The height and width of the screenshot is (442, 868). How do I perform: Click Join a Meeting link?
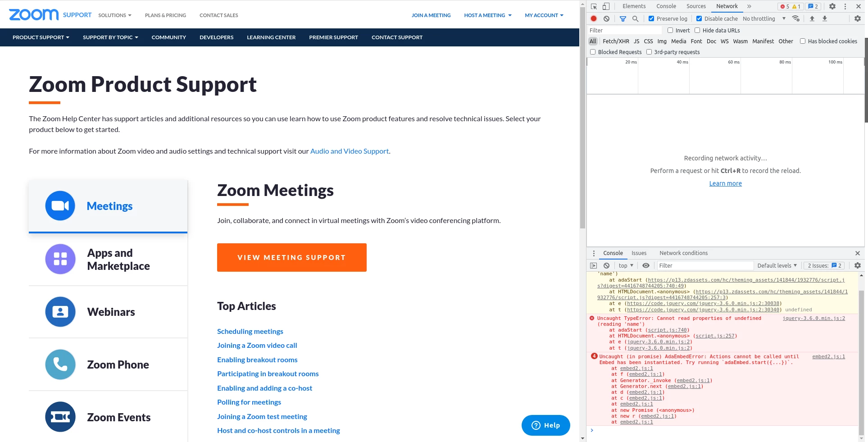pos(431,15)
